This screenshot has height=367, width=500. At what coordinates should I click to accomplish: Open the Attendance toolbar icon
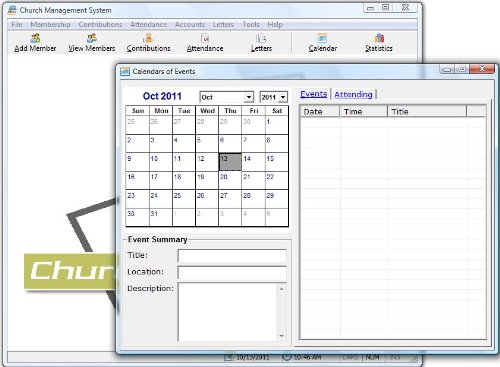205,38
